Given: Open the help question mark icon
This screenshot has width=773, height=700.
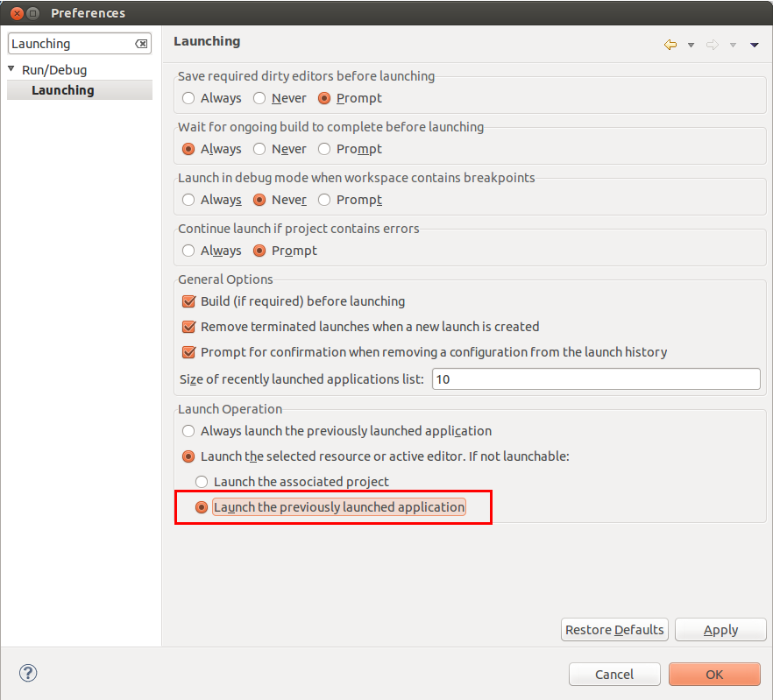Looking at the screenshot, I should pyautogui.click(x=28, y=673).
